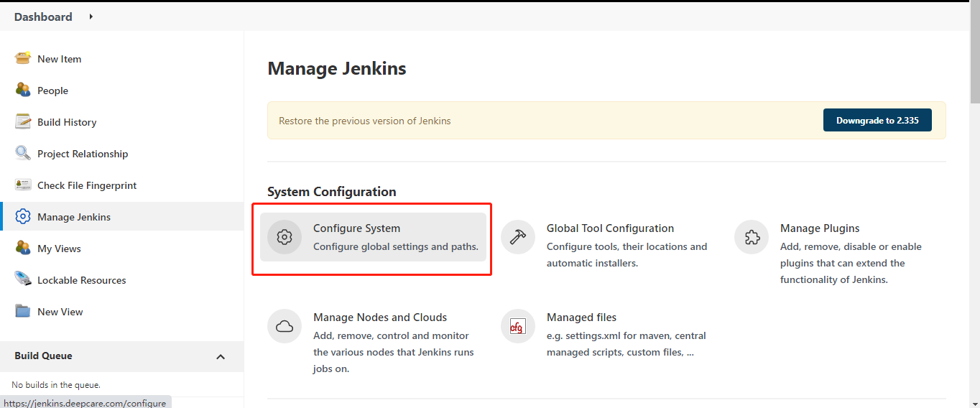Expand the Dashboard breadcrumb arrow
Screen dimensions: 980x408
pyautogui.click(x=91, y=17)
